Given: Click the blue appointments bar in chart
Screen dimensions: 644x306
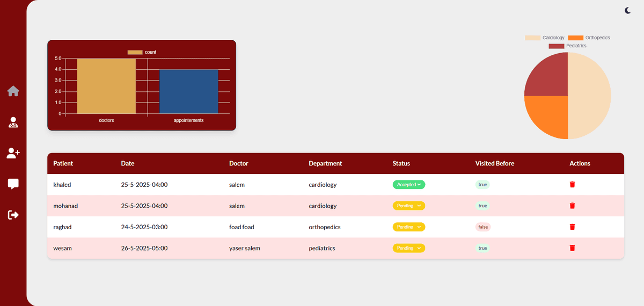Looking at the screenshot, I should coord(188,91).
